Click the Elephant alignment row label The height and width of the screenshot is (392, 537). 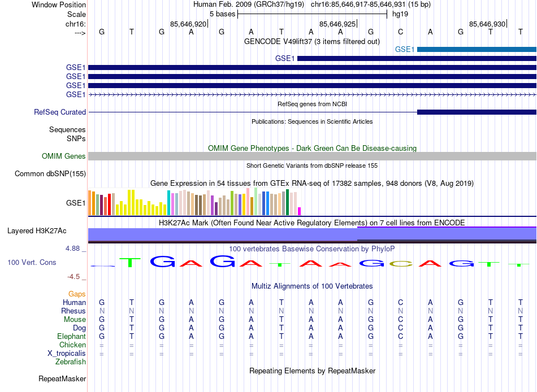[x=71, y=337]
